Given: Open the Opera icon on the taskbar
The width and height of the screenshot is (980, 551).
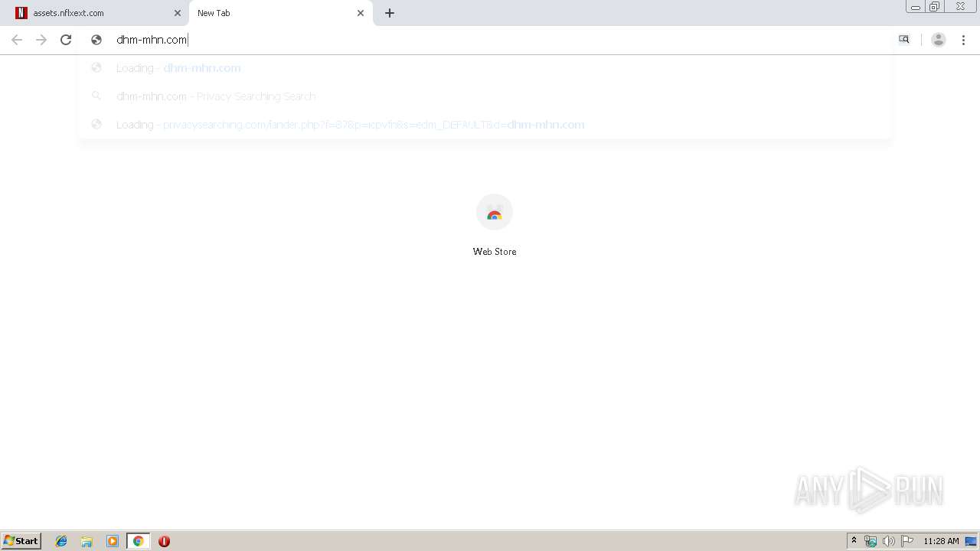Looking at the screenshot, I should click(x=164, y=541).
